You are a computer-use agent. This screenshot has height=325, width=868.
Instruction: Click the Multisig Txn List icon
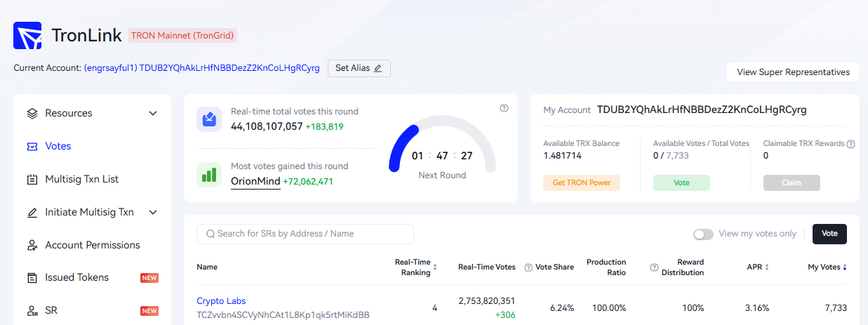click(x=32, y=179)
